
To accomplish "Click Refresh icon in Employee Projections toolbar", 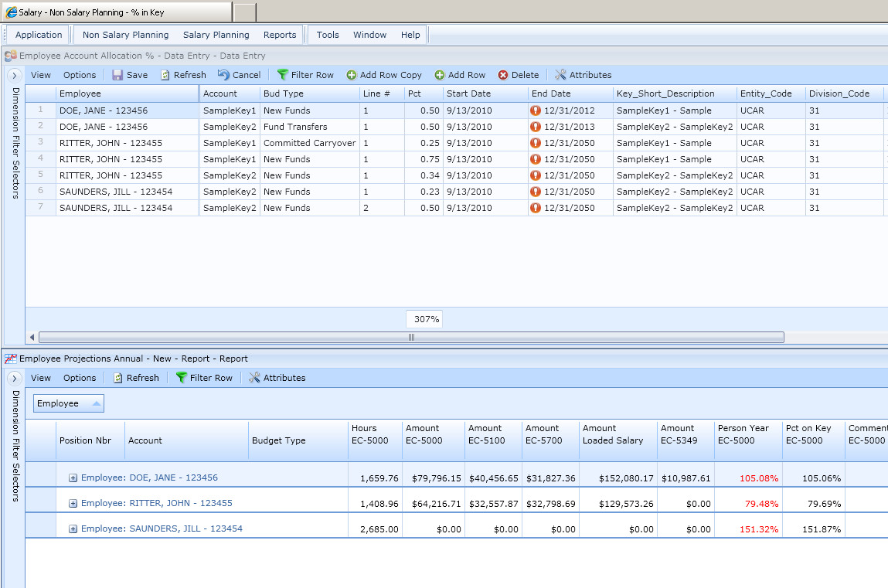I will 117,378.
